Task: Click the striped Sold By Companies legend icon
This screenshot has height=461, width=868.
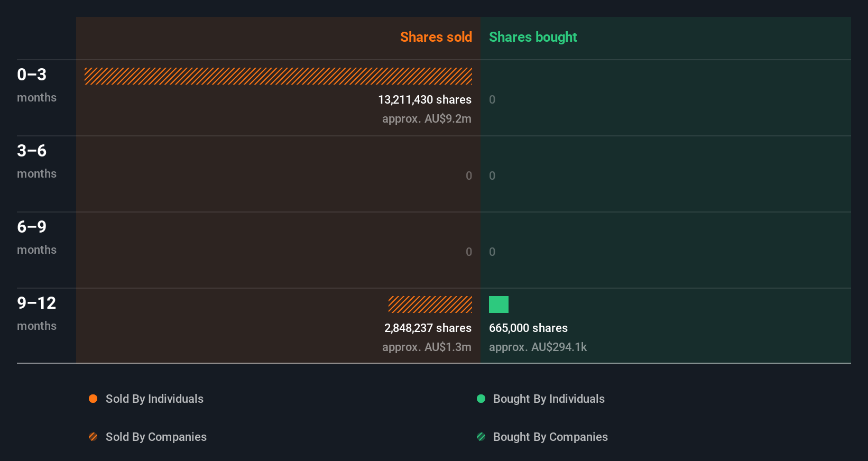Action: point(93,437)
